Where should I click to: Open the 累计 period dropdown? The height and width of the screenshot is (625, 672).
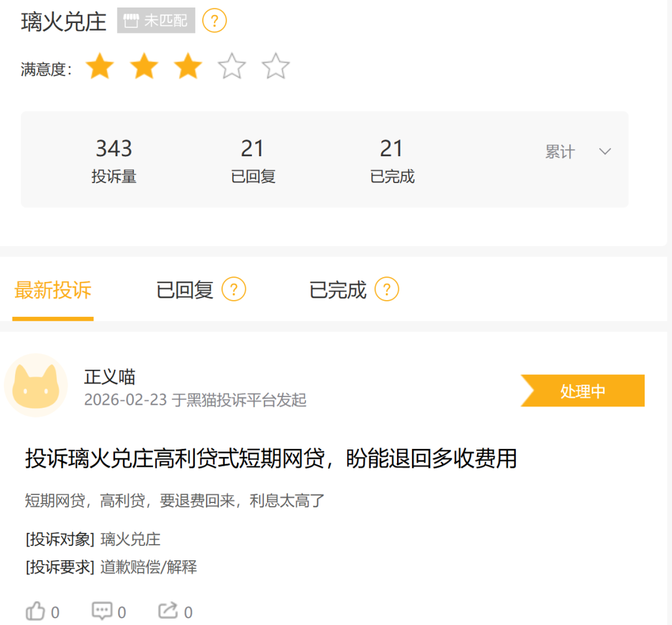(x=577, y=152)
